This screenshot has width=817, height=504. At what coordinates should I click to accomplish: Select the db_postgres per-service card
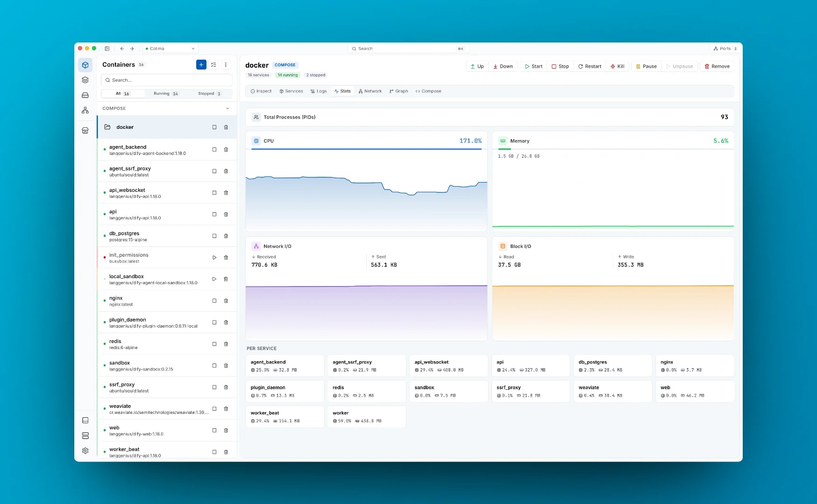click(x=612, y=366)
